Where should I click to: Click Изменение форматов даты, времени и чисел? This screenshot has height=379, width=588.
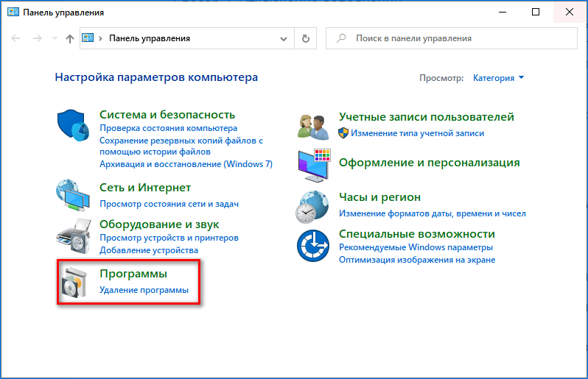coord(433,213)
